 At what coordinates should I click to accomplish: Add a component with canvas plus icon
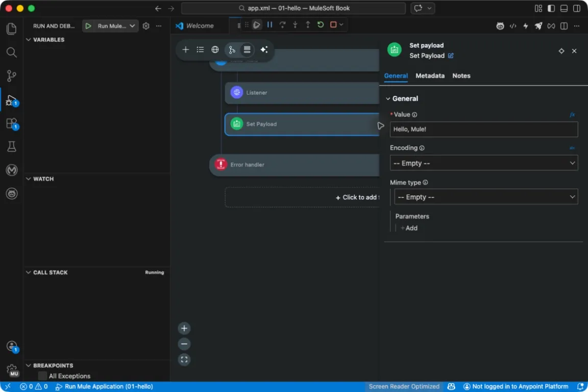186,50
